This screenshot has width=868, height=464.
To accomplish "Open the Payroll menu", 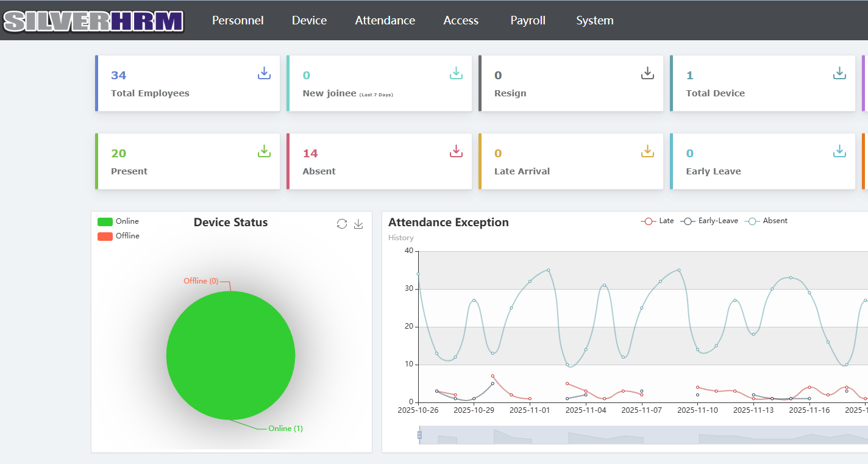I will tap(528, 20).
